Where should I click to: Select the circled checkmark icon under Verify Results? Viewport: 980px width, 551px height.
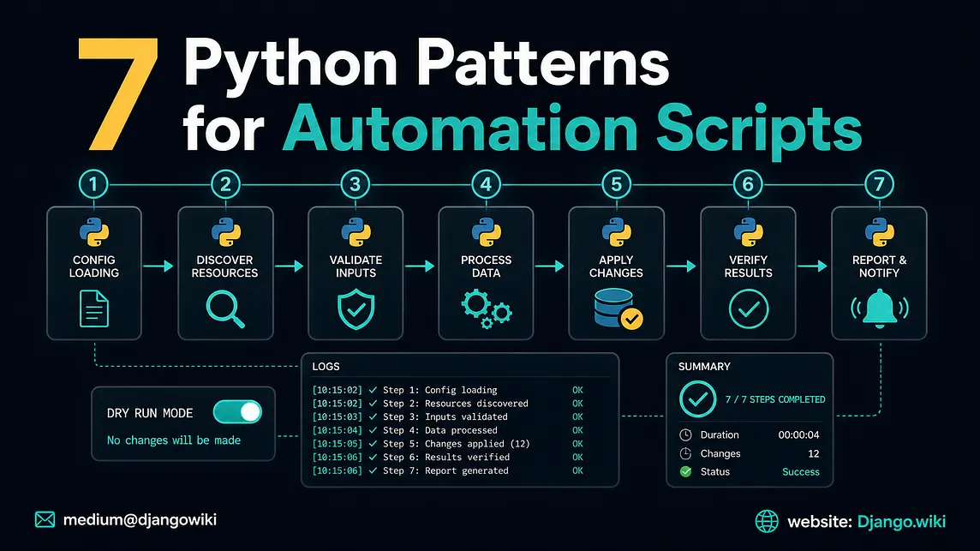pyautogui.click(x=748, y=309)
